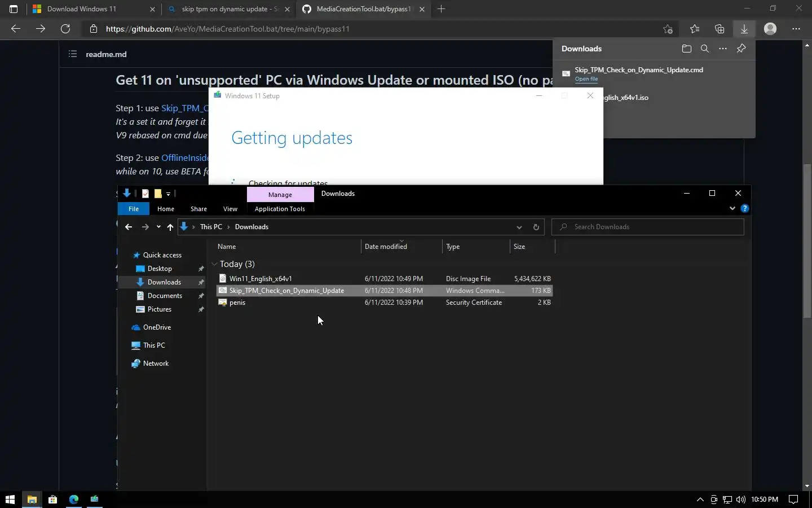Viewport: 812px width, 508px height.
Task: Add this page to favorites
Action: pyautogui.click(x=668, y=29)
